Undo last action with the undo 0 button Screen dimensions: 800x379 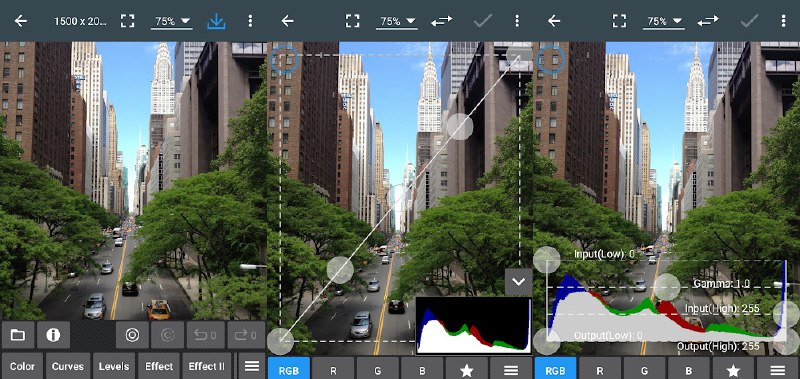(206, 335)
